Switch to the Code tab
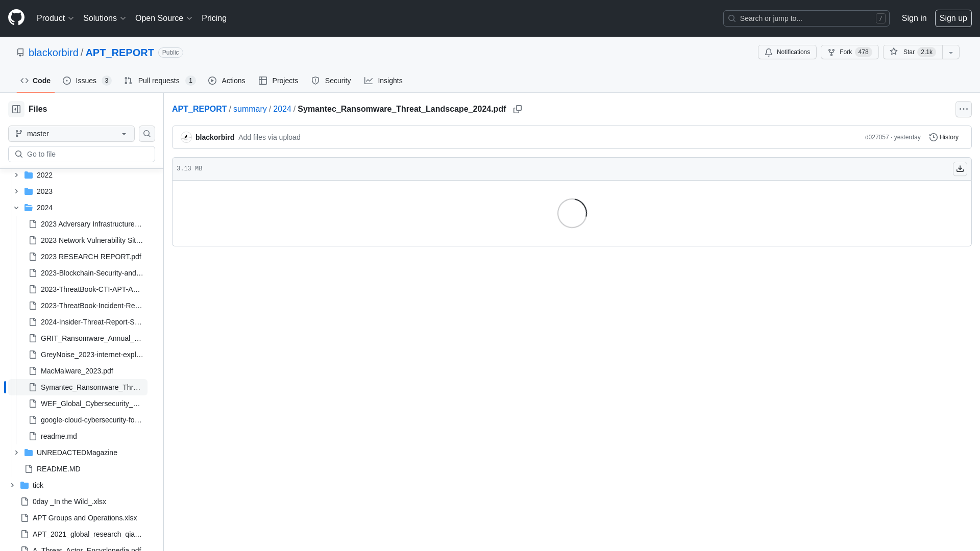This screenshot has width=980, height=551. (36, 81)
